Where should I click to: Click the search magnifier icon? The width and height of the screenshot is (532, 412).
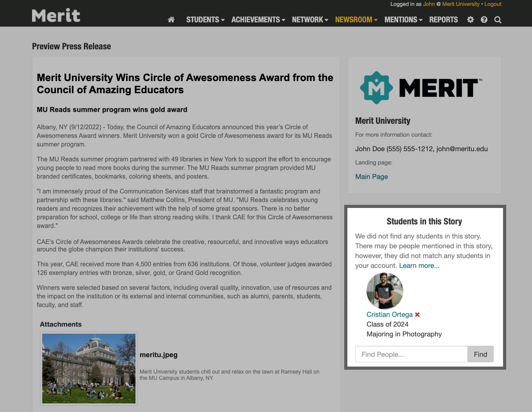(x=498, y=20)
